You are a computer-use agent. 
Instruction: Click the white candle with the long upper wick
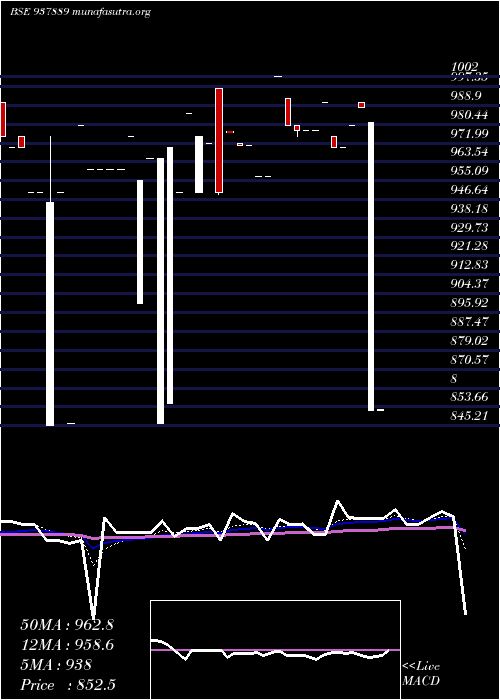50,281
